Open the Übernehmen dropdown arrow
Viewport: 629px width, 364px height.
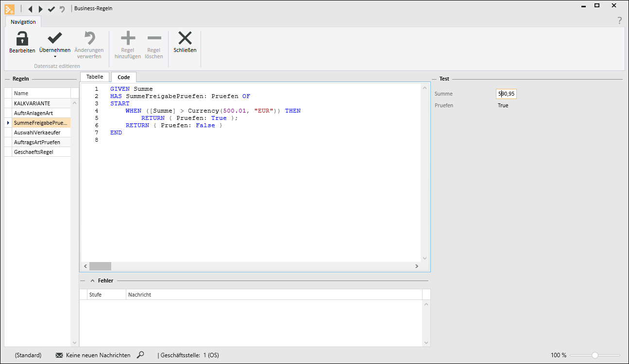point(55,57)
